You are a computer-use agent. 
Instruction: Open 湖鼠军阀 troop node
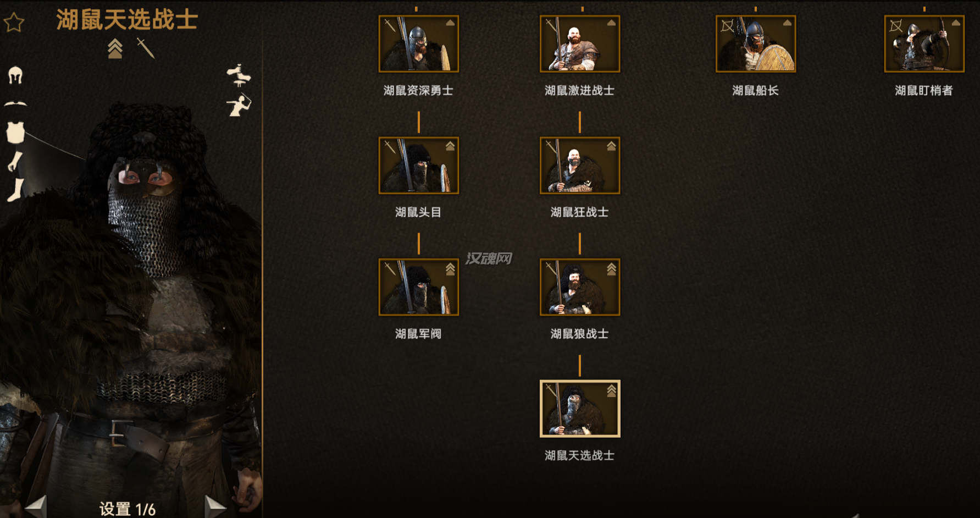419,287
